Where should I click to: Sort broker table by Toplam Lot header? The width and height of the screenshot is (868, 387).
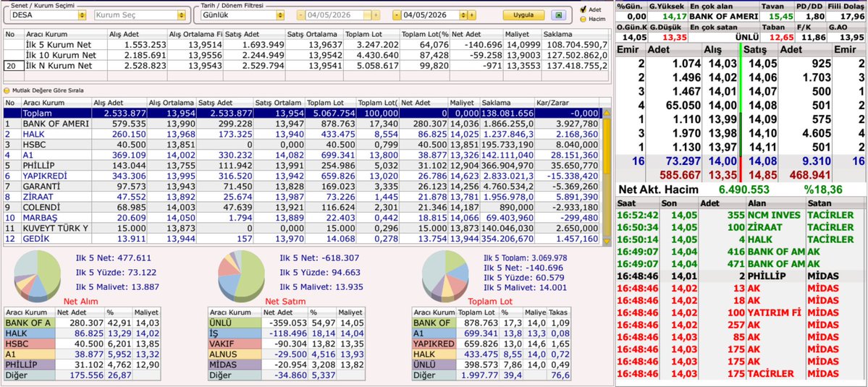(x=331, y=103)
